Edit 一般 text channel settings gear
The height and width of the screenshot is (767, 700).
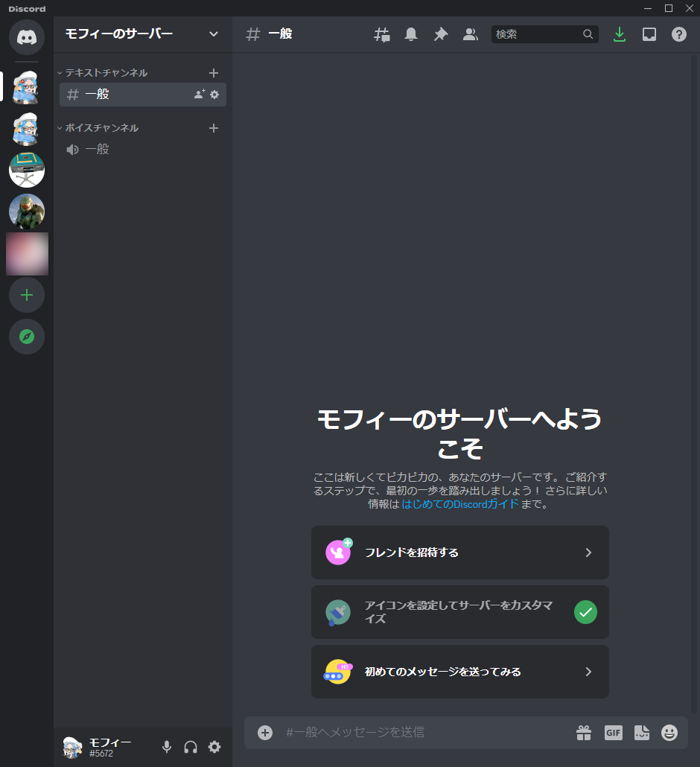coord(214,95)
